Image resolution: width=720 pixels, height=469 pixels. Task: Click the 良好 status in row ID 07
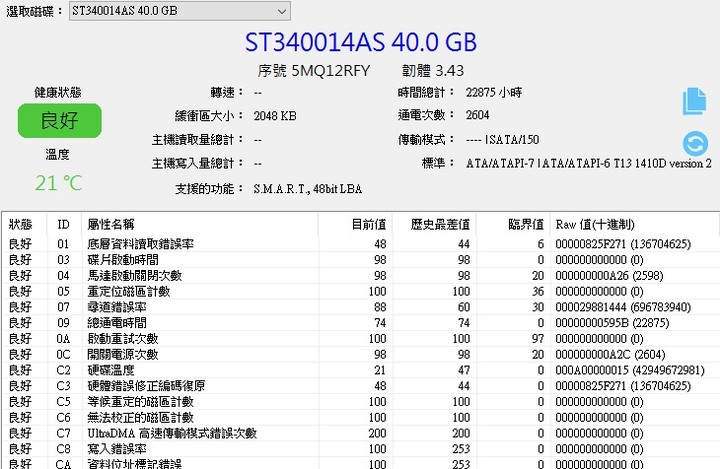(x=20, y=307)
